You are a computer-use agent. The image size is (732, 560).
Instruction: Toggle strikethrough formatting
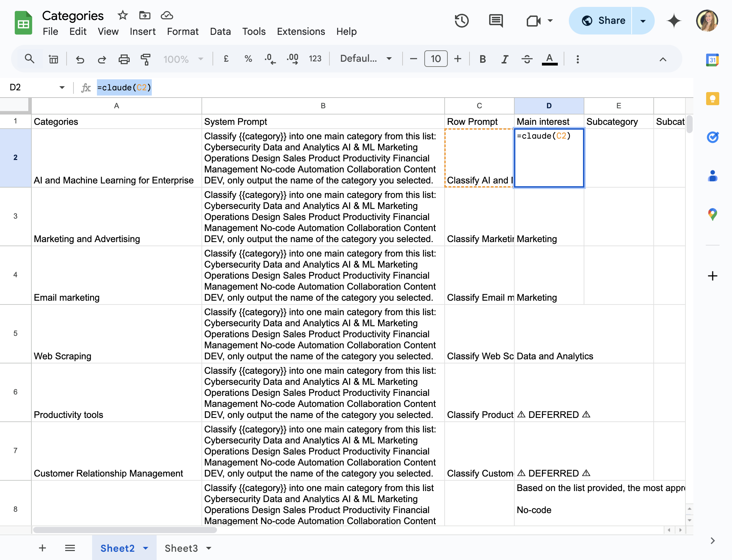tap(527, 59)
